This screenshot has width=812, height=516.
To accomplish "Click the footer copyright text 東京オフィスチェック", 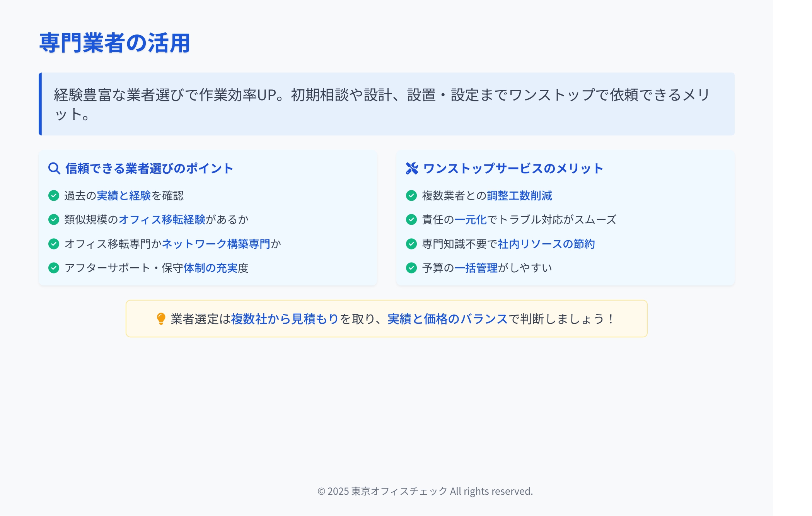I will tap(399, 491).
